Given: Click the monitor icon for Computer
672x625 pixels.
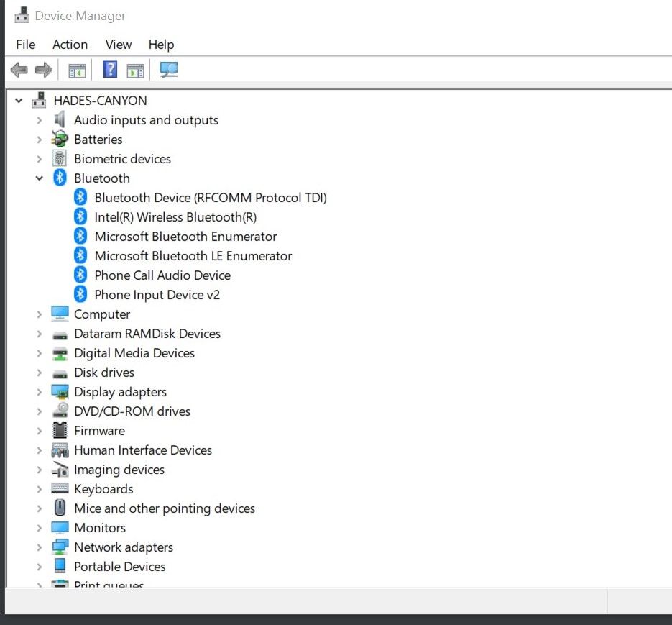Looking at the screenshot, I should click(60, 314).
